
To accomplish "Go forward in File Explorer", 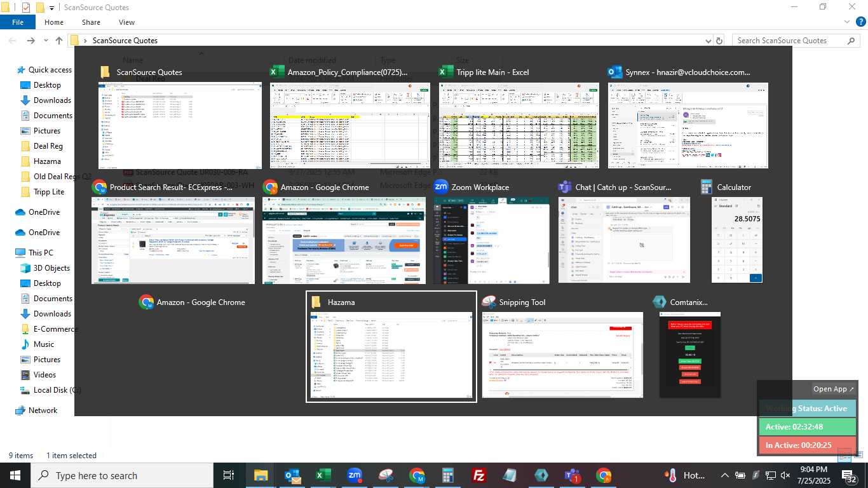I will tap(31, 40).
